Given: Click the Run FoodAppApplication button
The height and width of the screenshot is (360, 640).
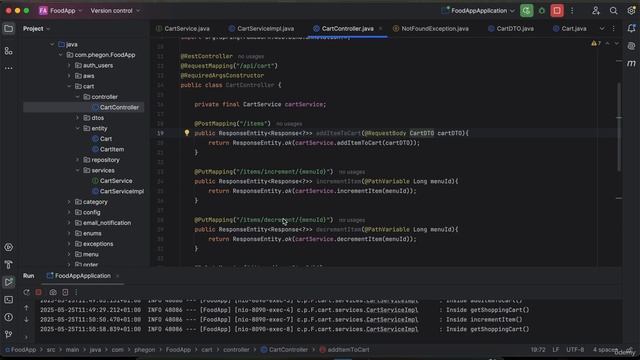Looking at the screenshot, I should point(527,11).
